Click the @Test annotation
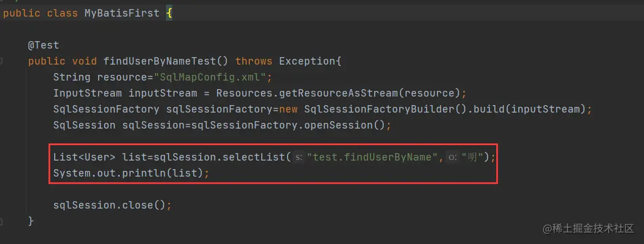The height and width of the screenshot is (244, 644). coord(43,45)
